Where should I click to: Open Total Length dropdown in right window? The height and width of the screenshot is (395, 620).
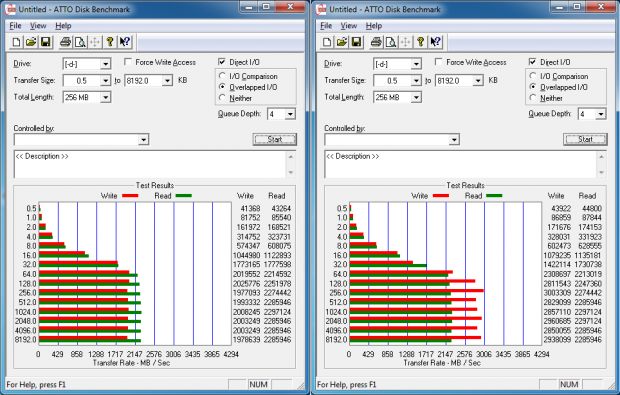tap(416, 97)
